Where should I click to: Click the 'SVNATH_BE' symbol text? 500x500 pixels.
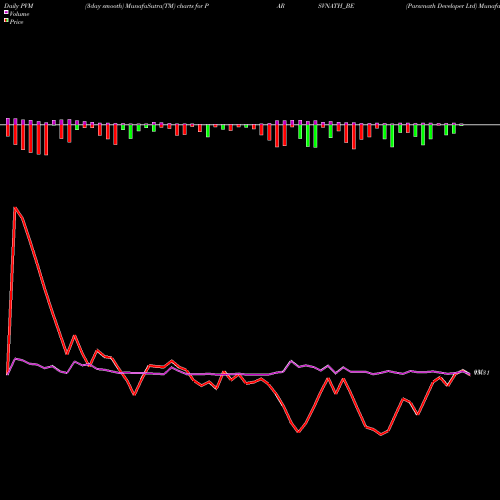pyautogui.click(x=336, y=6)
